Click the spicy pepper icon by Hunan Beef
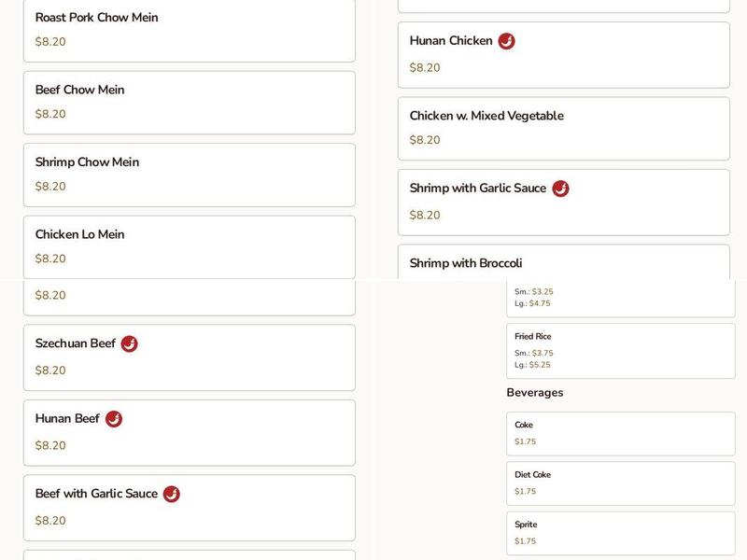747x560 pixels. (113, 419)
